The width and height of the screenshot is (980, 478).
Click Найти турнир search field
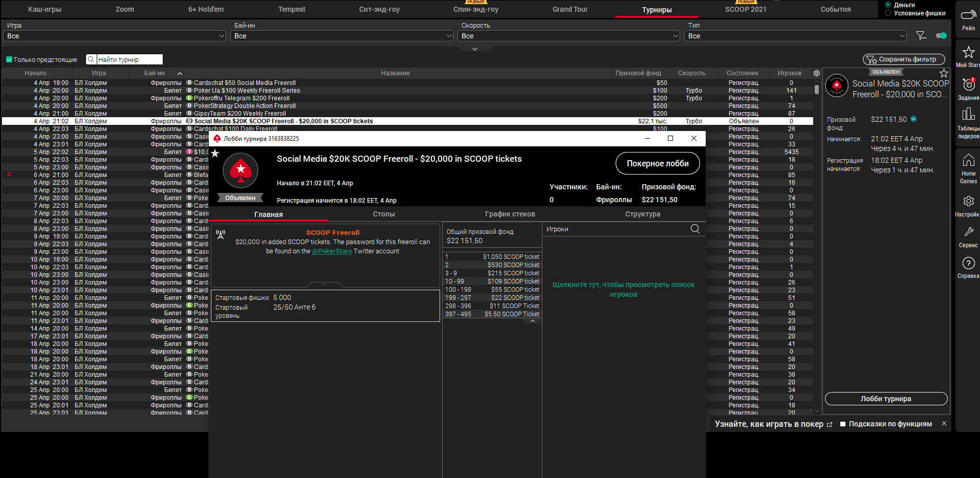click(129, 59)
